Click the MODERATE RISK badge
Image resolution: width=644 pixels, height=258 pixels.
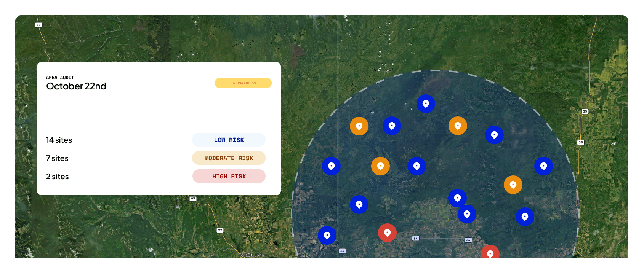click(229, 158)
